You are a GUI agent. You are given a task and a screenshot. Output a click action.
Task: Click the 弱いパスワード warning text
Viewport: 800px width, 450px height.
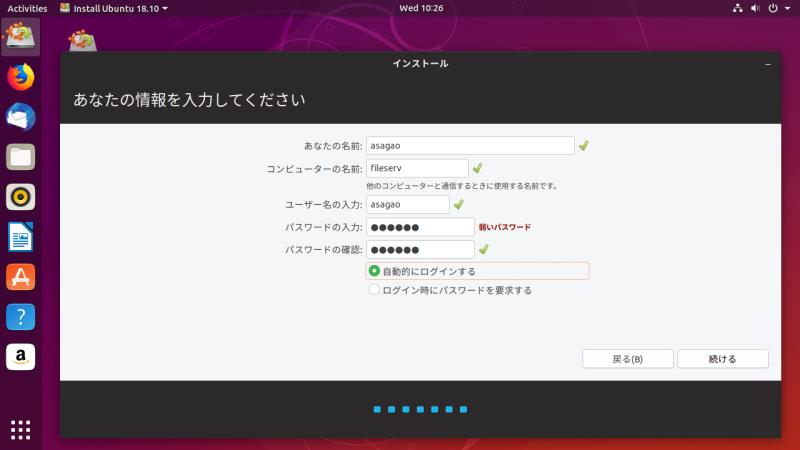pyautogui.click(x=505, y=227)
